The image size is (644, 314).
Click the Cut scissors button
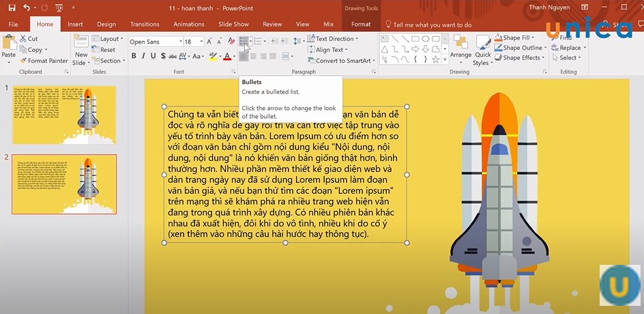(29, 39)
